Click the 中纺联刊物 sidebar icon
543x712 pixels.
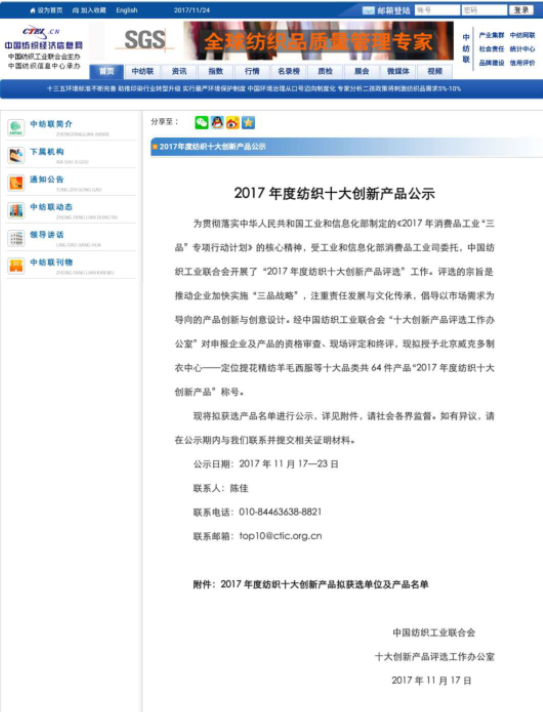click(x=16, y=266)
